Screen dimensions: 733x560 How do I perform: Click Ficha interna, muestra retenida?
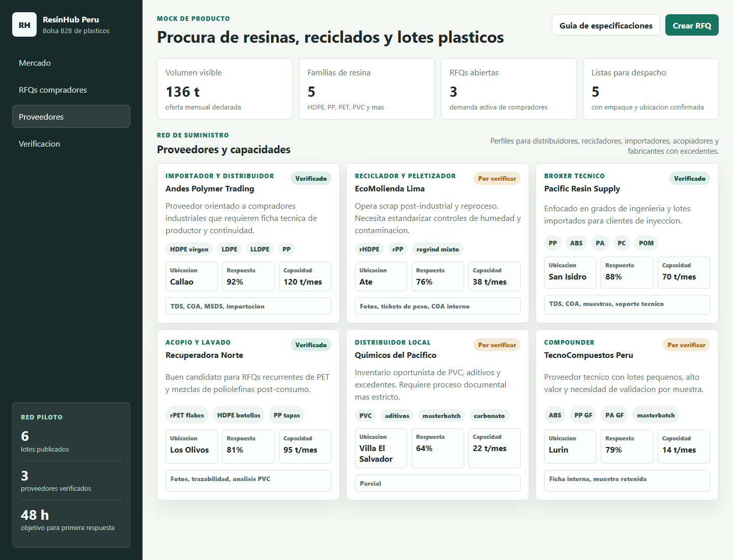(627, 481)
